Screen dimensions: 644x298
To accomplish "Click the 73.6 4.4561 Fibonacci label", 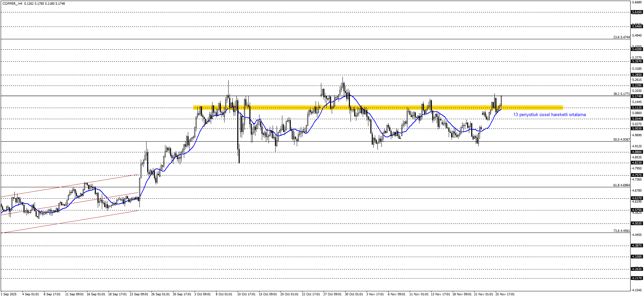I will (x=621, y=231).
